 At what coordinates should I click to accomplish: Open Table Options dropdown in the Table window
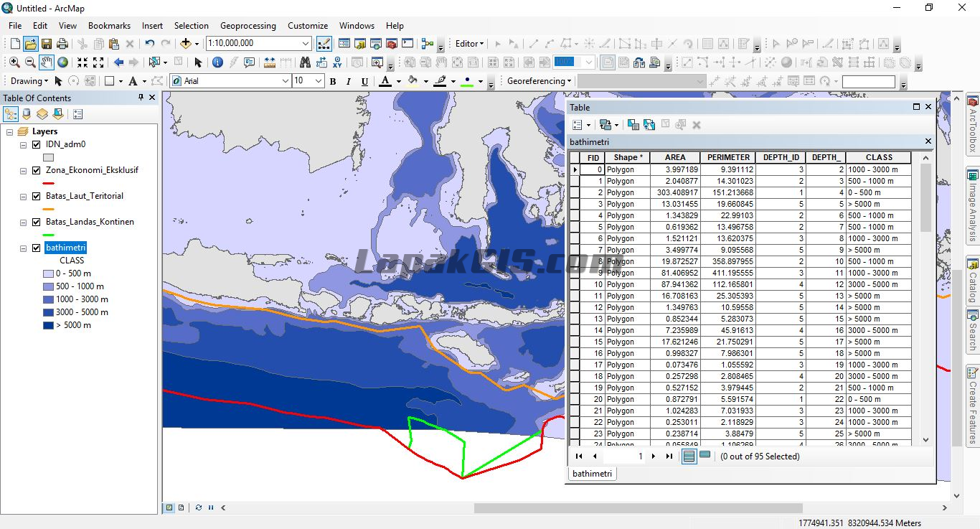coord(581,125)
